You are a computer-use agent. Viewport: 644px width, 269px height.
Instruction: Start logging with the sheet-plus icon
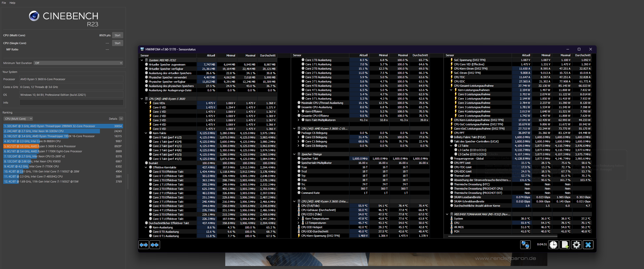(565, 245)
